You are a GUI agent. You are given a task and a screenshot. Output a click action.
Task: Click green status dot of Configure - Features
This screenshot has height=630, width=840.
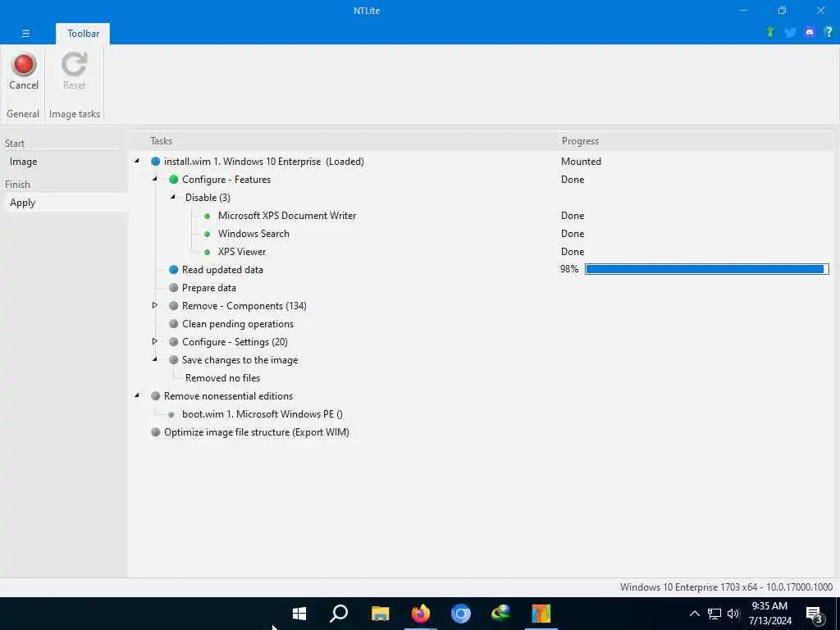tap(174, 180)
